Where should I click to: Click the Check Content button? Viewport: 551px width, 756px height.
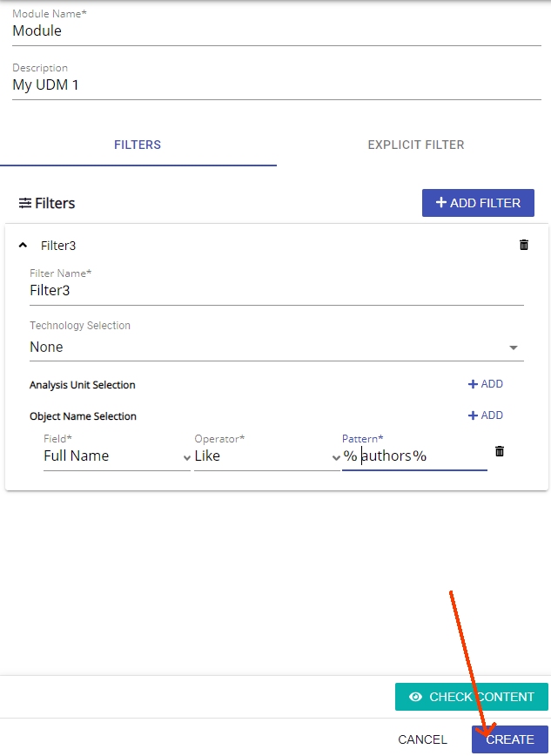click(x=471, y=697)
